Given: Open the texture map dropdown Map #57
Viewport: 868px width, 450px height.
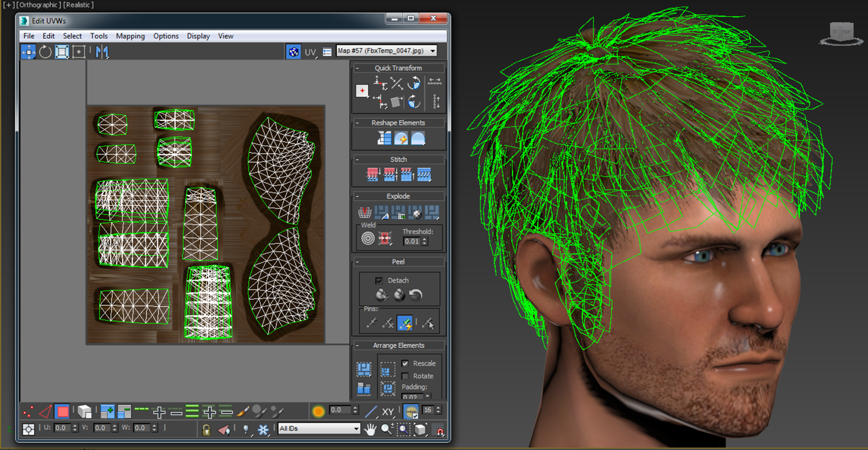Looking at the screenshot, I should click(x=386, y=51).
